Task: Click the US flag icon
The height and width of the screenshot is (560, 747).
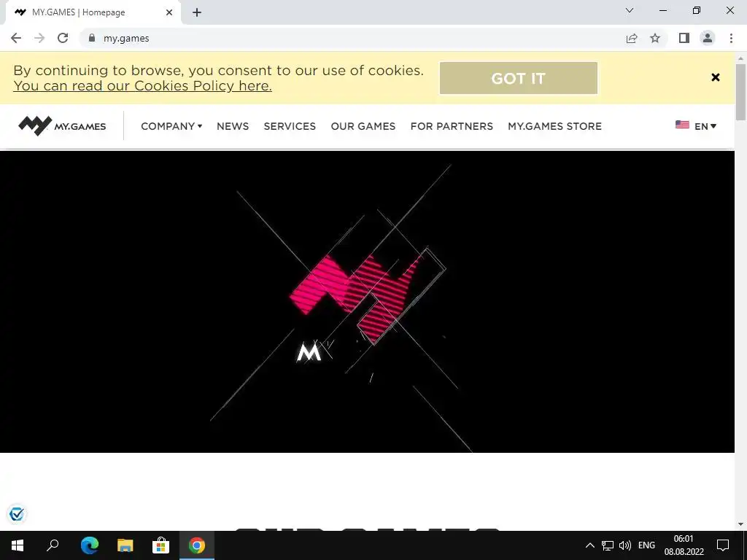Action: 682,125
